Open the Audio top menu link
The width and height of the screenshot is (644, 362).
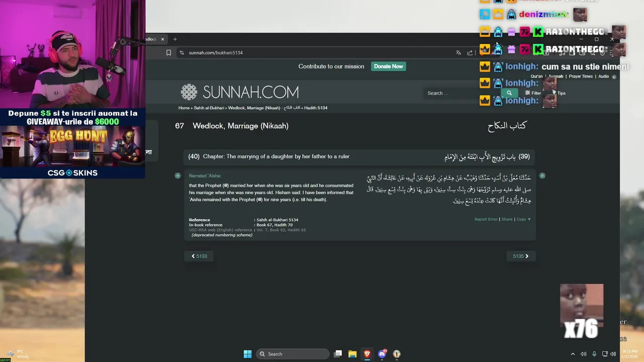pyautogui.click(x=603, y=76)
